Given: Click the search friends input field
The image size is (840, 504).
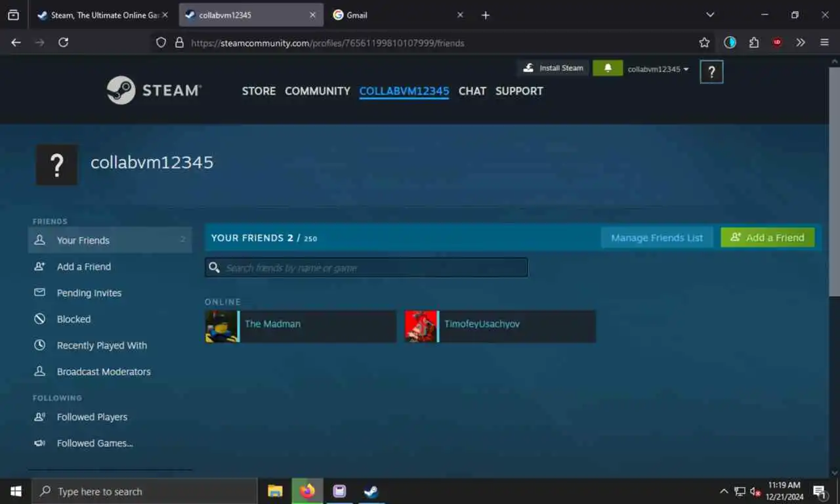Looking at the screenshot, I should click(x=366, y=268).
